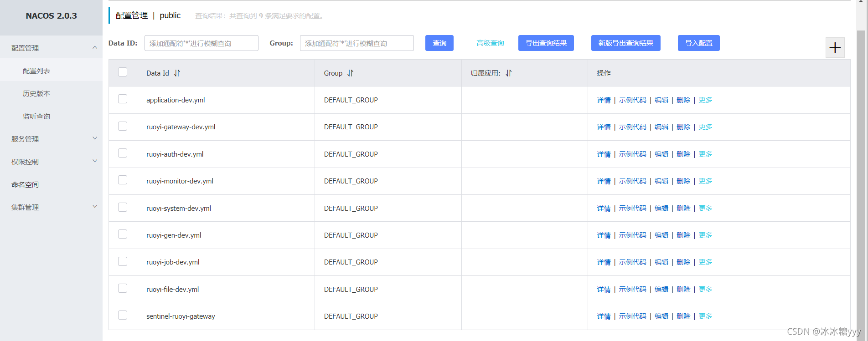
Task: Open the 高级查询 link
Action: (490, 43)
